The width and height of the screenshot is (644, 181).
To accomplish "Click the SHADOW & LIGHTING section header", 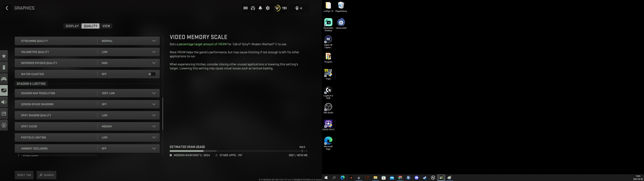I will pos(31,84).
